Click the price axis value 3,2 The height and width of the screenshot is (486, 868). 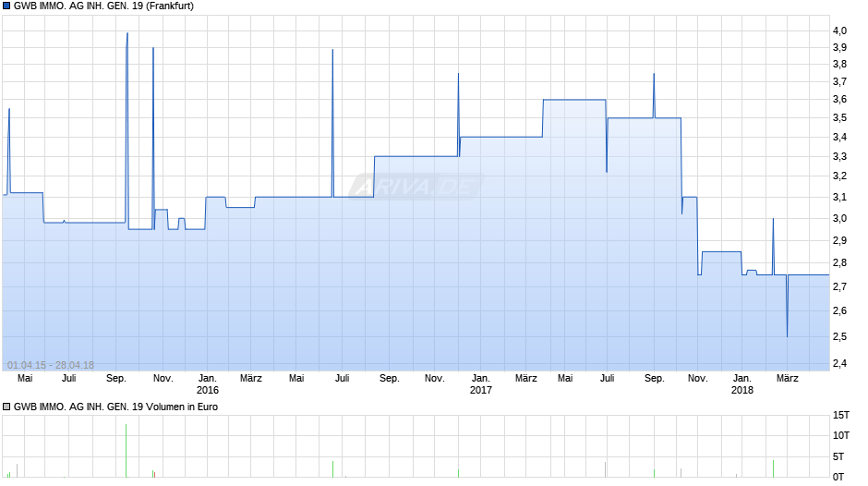(839, 176)
